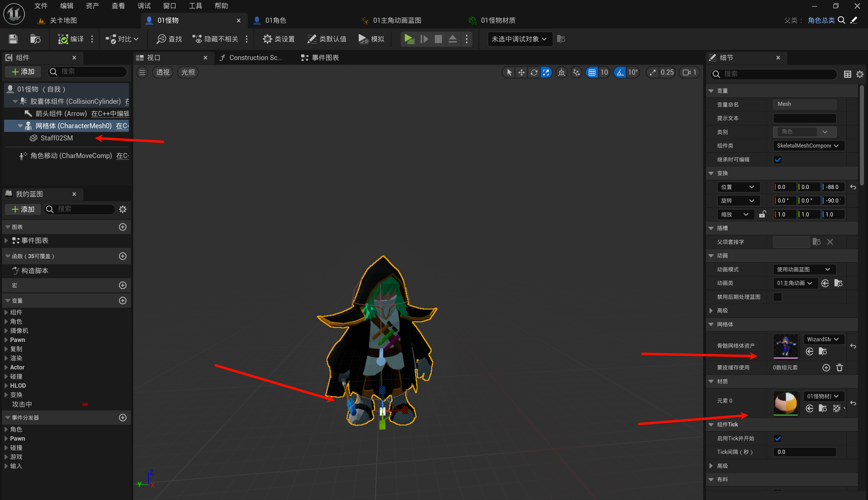Click the Save blueprint icon
This screenshot has width=868, height=500.
point(13,39)
